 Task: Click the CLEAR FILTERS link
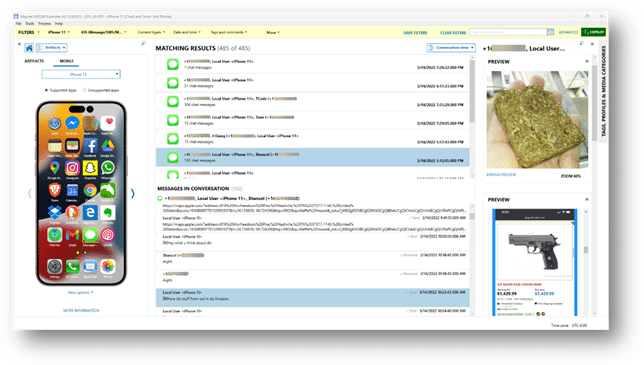tap(453, 32)
